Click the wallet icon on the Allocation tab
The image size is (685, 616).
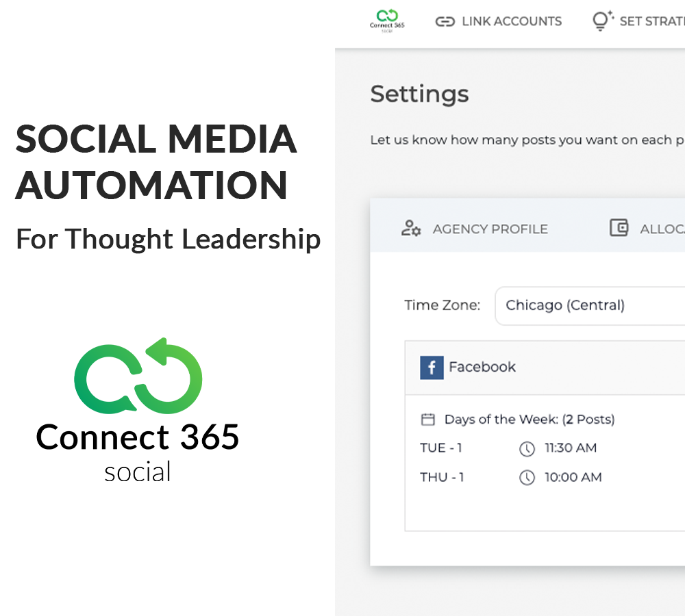pos(619,228)
